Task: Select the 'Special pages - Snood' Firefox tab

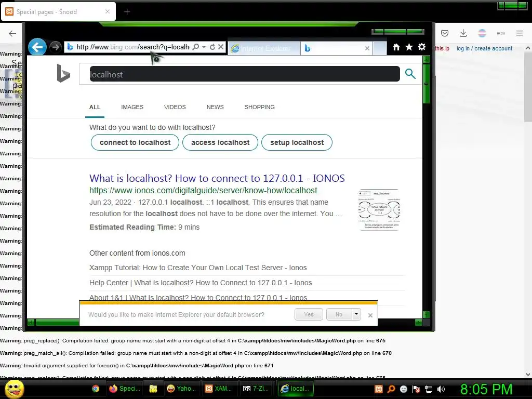Action: click(x=58, y=11)
